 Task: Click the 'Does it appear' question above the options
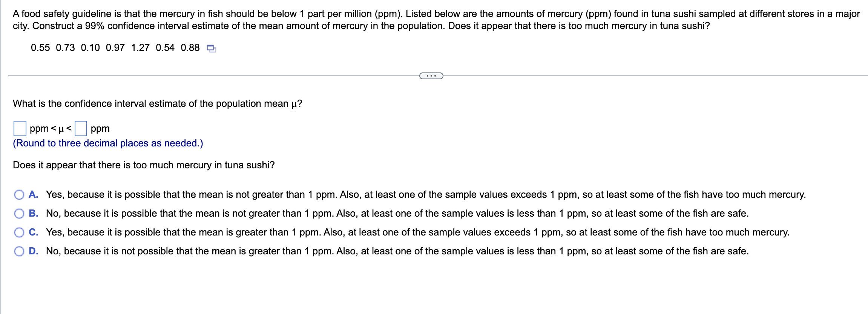coord(144,165)
